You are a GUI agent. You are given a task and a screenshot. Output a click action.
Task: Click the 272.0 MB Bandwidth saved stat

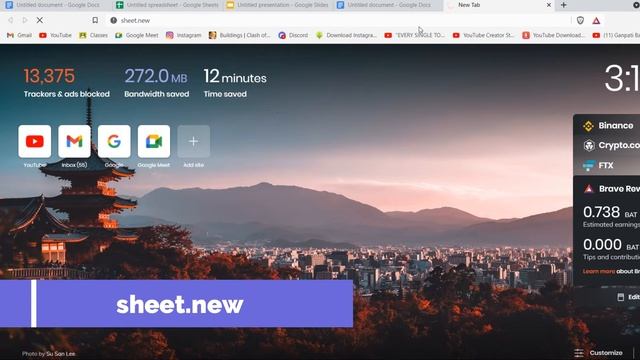[x=156, y=83]
